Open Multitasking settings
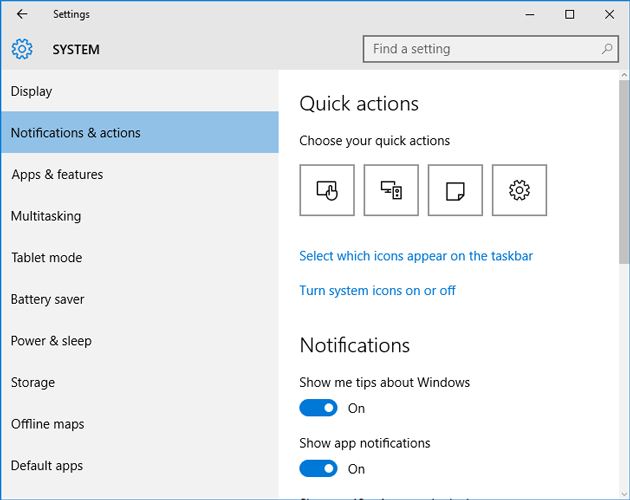The image size is (630, 500). 46,216
